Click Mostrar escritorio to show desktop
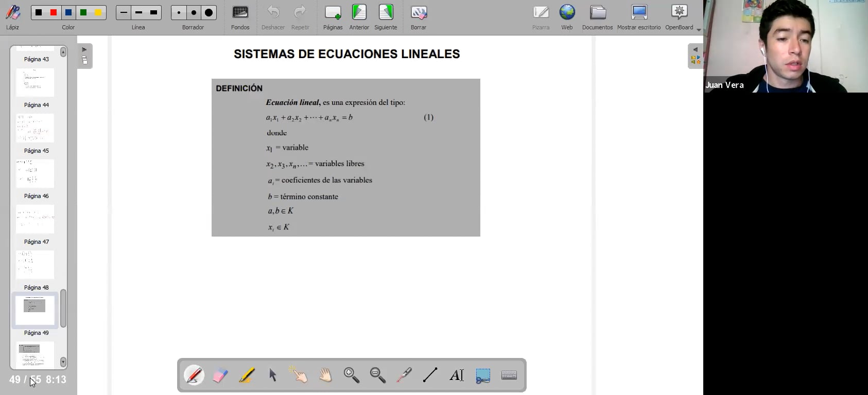 [639, 17]
